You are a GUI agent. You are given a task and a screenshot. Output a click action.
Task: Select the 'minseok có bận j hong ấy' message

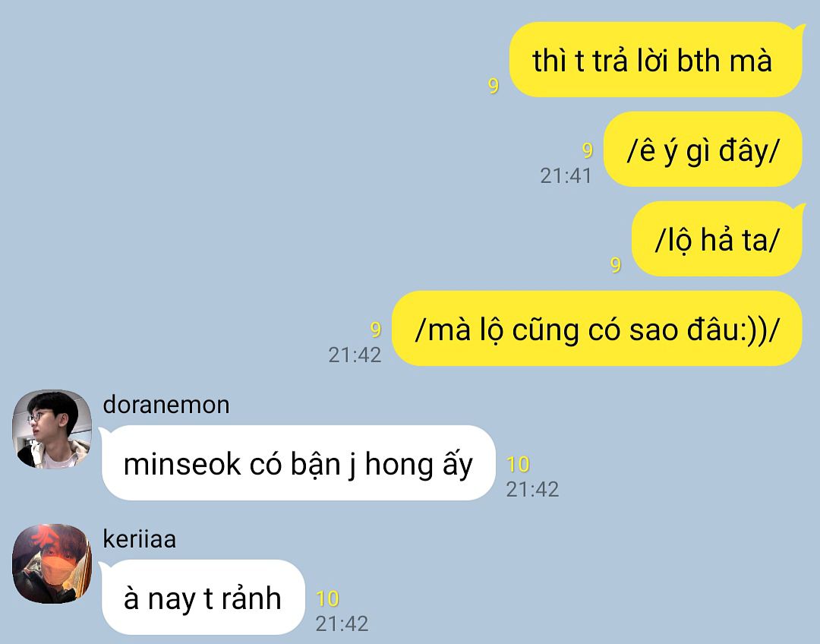tap(298, 463)
